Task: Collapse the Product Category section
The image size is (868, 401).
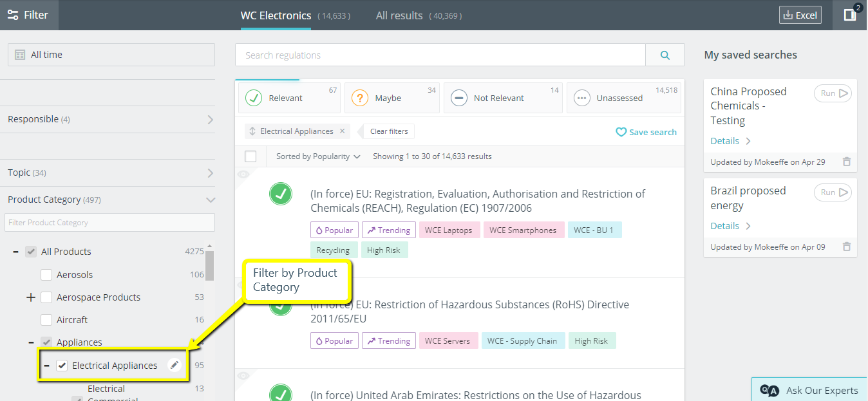Action: [x=211, y=200]
